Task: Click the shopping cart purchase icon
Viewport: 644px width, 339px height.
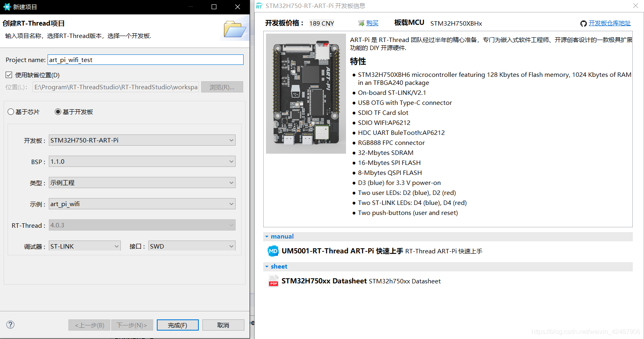Action: click(361, 23)
